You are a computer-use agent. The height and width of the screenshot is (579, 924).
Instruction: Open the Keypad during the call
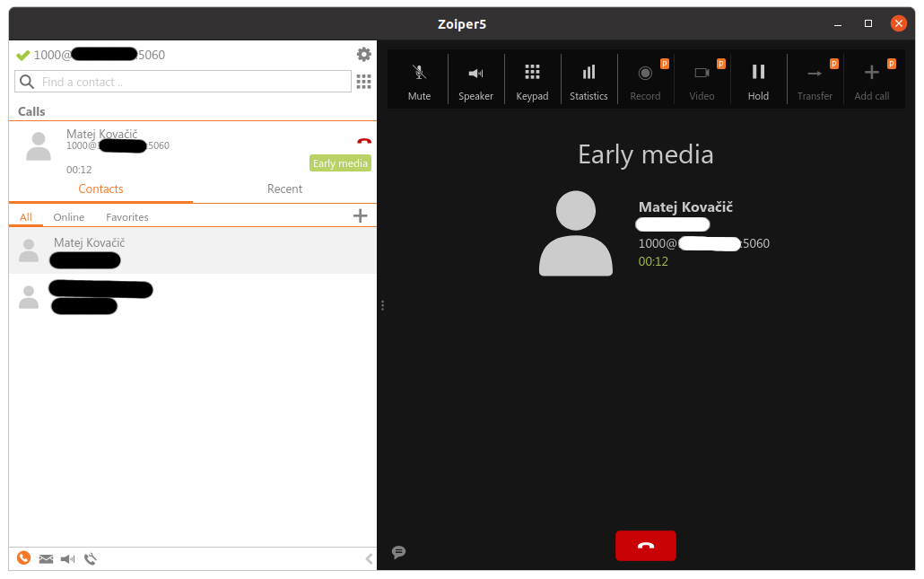click(x=532, y=78)
